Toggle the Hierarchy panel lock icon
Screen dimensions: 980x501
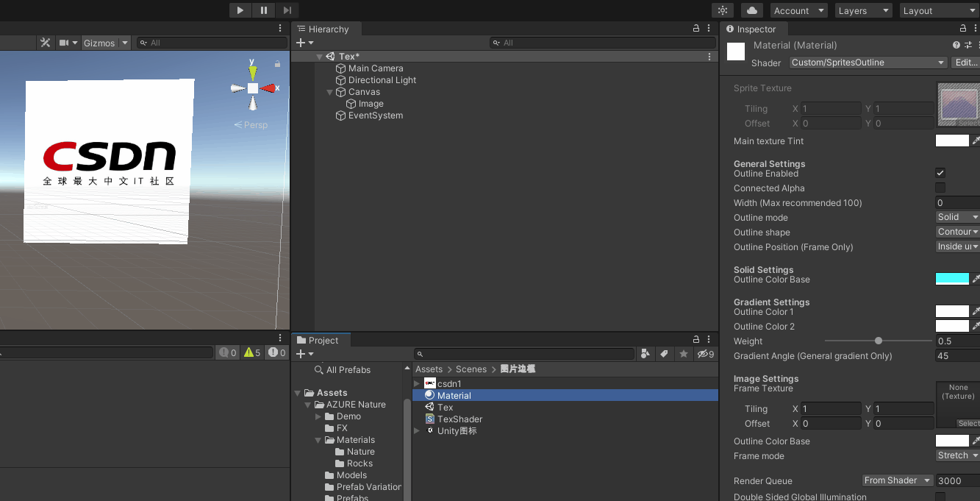(x=696, y=29)
